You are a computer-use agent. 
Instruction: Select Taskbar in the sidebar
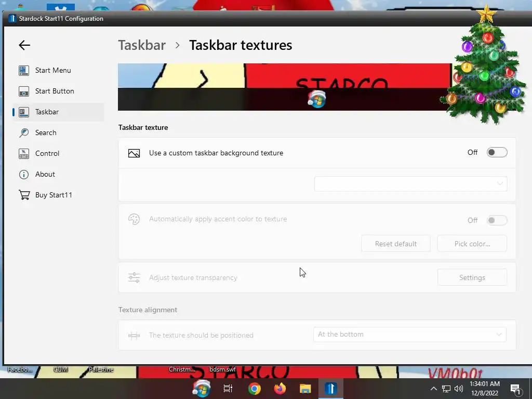click(58, 112)
